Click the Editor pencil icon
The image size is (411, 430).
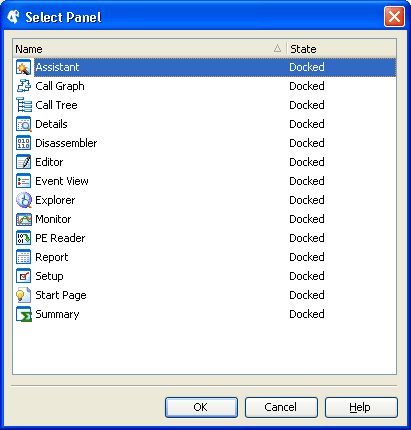pos(24,162)
